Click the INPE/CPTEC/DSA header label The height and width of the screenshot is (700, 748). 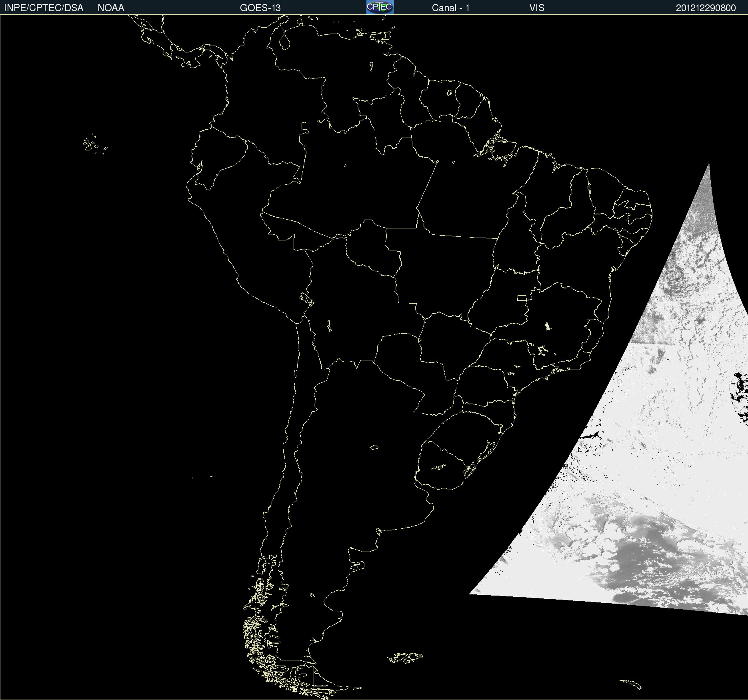(44, 8)
